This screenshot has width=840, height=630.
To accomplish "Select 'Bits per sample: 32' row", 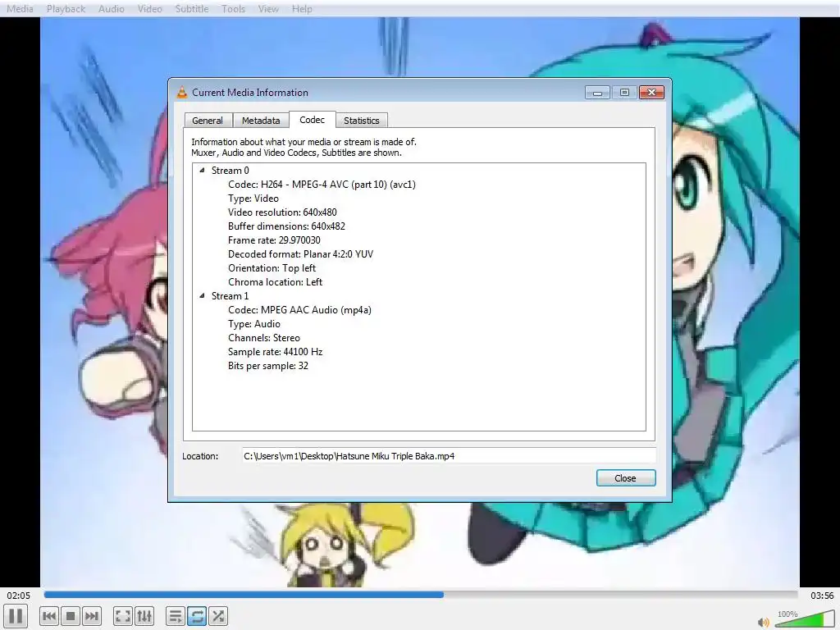I will click(x=268, y=365).
